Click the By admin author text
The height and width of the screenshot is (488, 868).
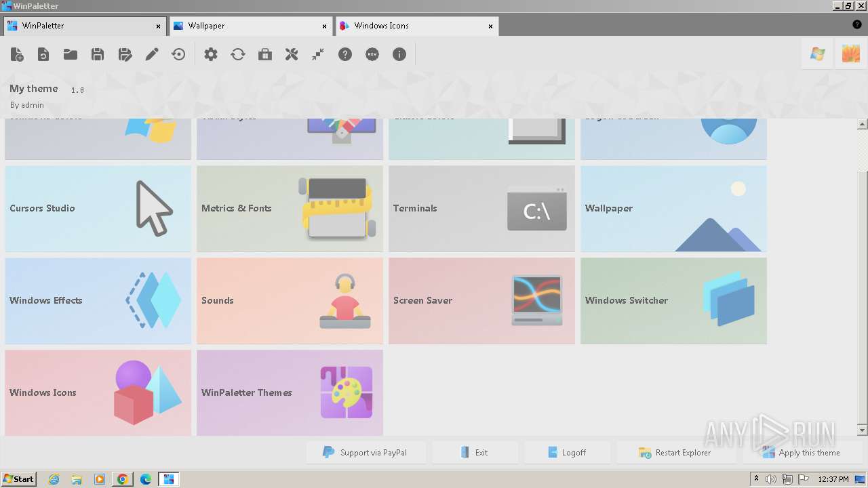(x=27, y=105)
